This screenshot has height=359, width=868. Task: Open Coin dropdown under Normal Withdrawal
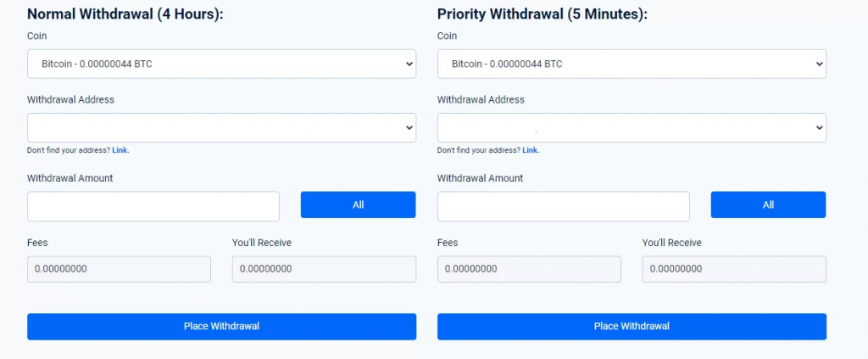click(221, 64)
